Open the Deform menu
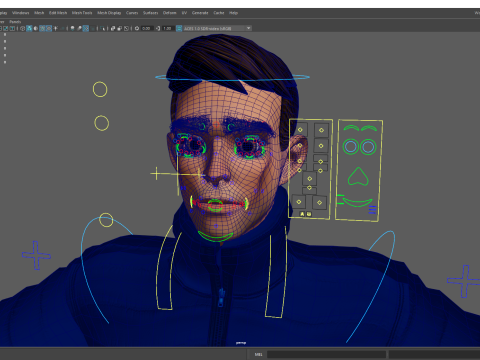This screenshot has width=480, height=360. 169,13
